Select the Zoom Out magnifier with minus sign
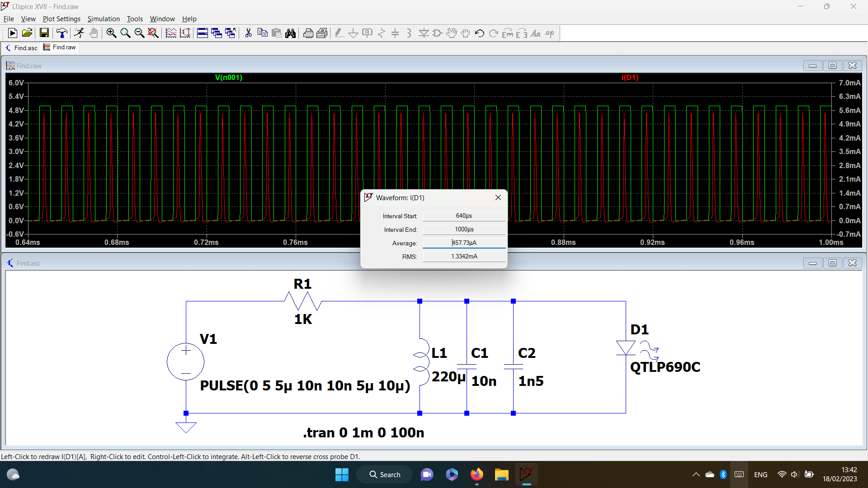 pos(139,33)
